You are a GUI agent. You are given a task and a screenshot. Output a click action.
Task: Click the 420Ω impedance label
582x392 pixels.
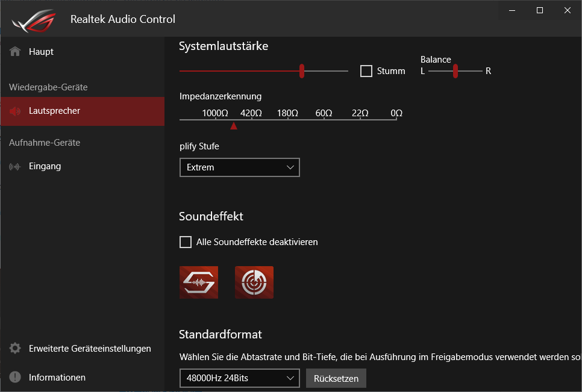251,113
